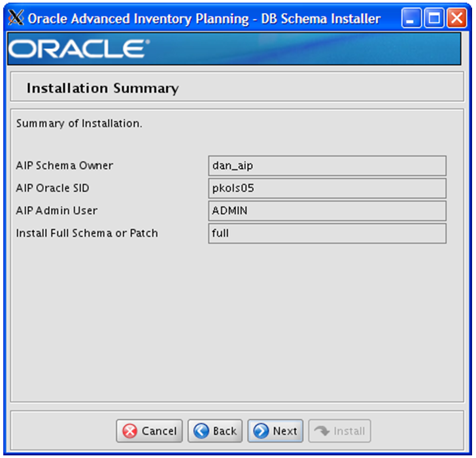Image resolution: width=476 pixels, height=458 pixels.
Task: Click the 'Summary of Installation.' text
Action: tap(79, 123)
